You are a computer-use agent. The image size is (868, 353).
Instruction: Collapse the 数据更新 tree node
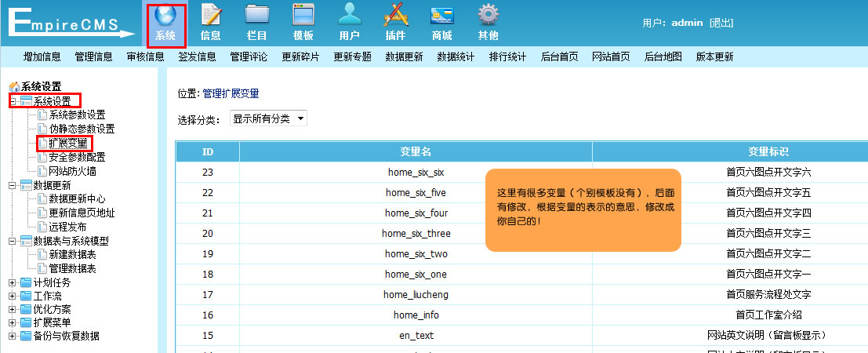pos(13,186)
